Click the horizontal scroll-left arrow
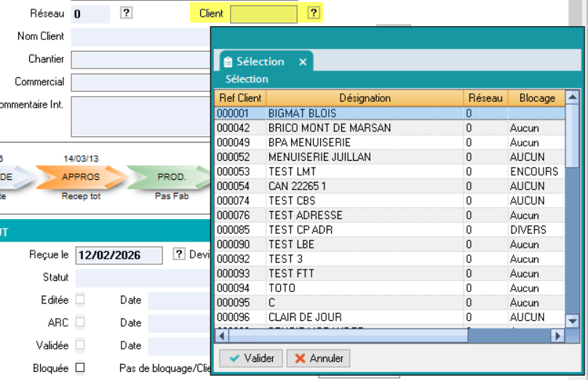Screen dimensions: 588x380 click(222, 336)
